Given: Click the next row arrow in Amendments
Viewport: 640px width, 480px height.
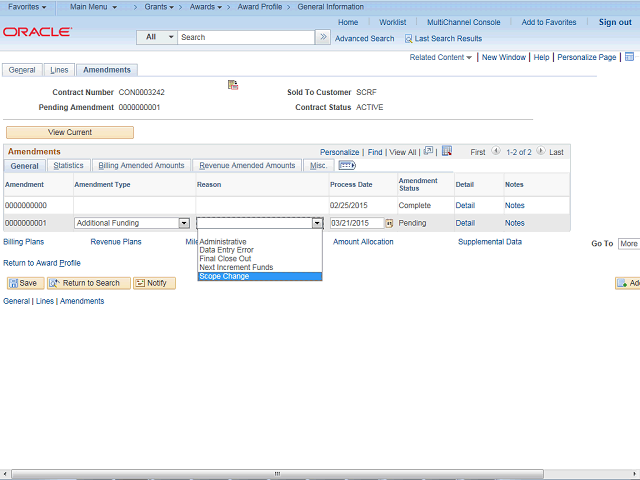Looking at the screenshot, I should (540, 151).
